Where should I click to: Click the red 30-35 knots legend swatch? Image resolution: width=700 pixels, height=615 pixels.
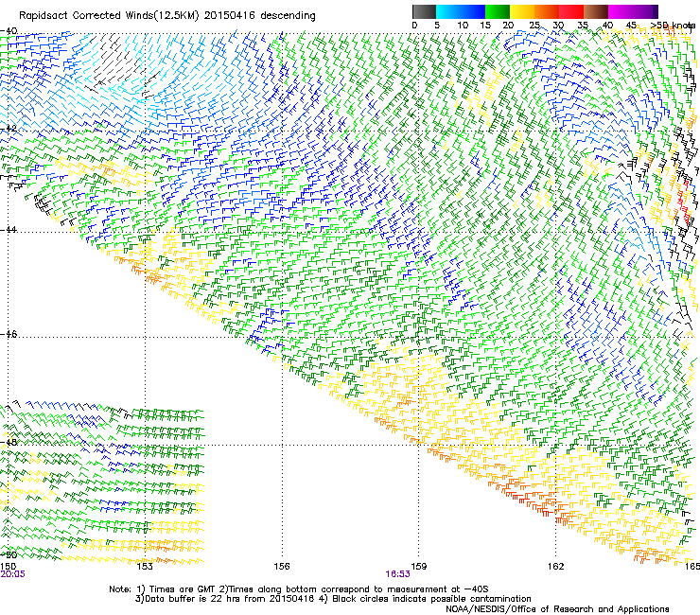click(571, 11)
